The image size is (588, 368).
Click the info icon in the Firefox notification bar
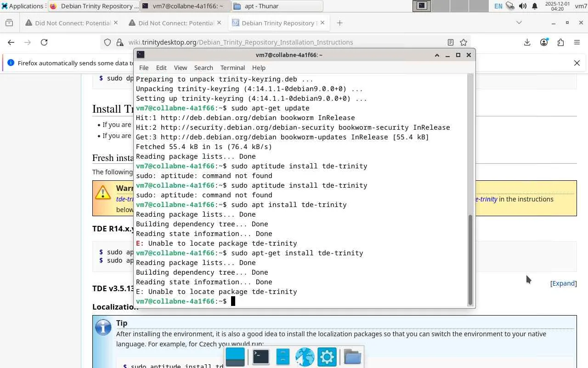11,63
